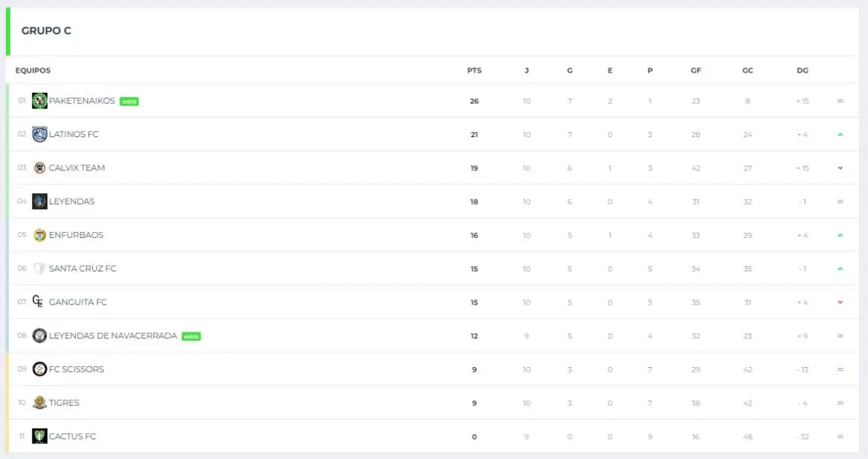Click the Cactus FC shield icon
The height and width of the screenshot is (459, 868).
(39, 436)
